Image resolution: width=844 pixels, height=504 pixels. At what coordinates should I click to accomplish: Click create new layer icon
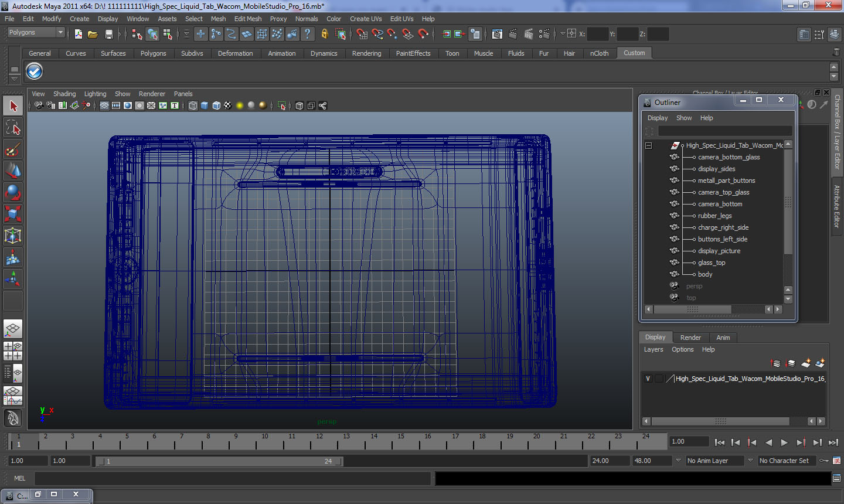tap(805, 364)
